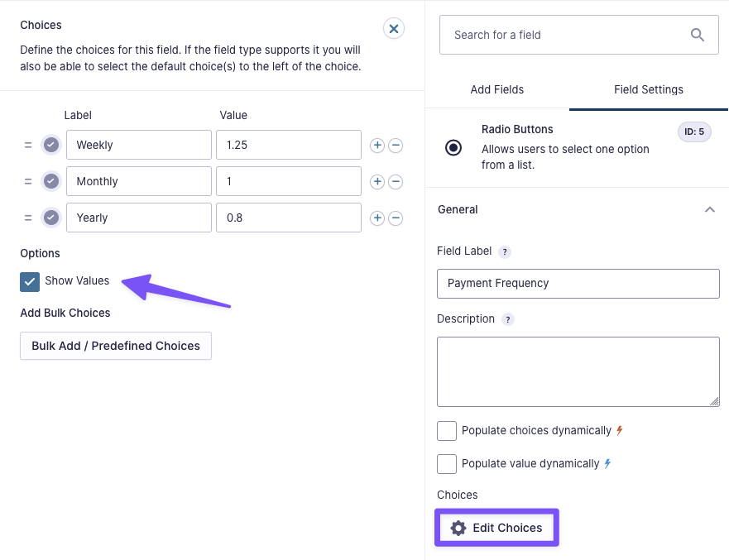729x560 pixels.
Task: Select the Field Settings tab
Action: (x=649, y=89)
